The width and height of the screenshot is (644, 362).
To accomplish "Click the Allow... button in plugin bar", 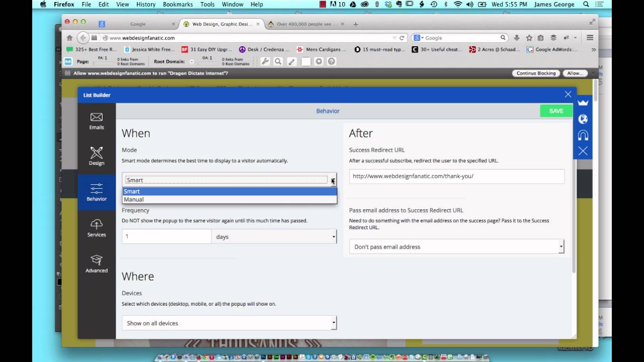I will [575, 73].
